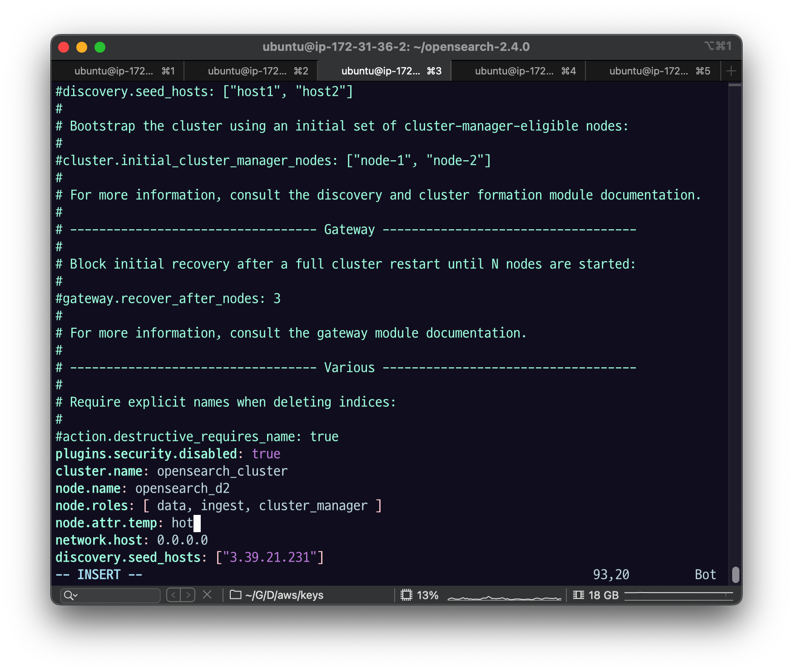Click cluster_manager in node roles
The width and height of the screenshot is (793, 672).
click(313, 506)
